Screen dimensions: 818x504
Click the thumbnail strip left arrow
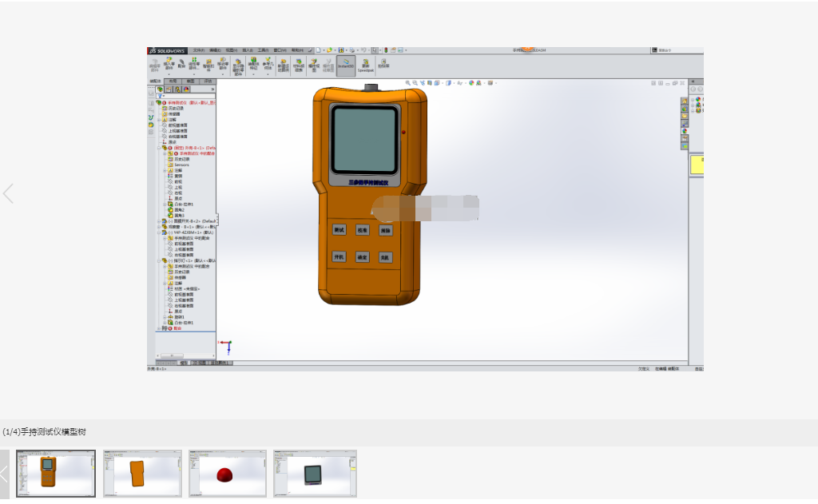pyautogui.click(x=4, y=474)
